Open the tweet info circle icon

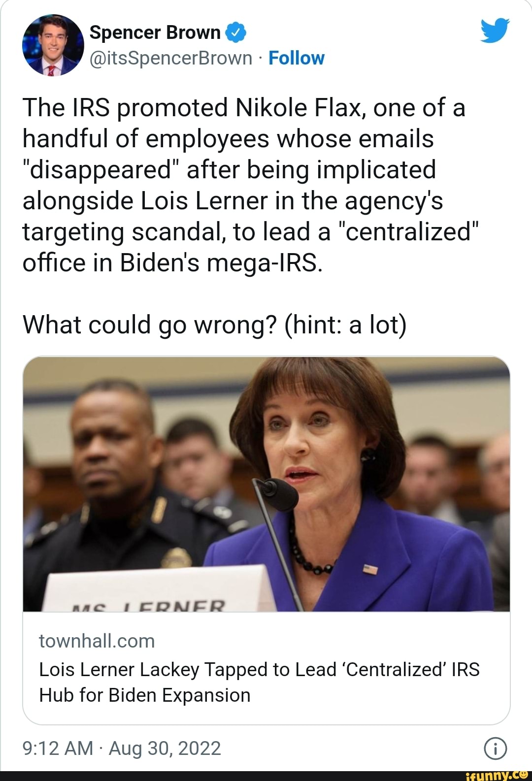tap(495, 748)
